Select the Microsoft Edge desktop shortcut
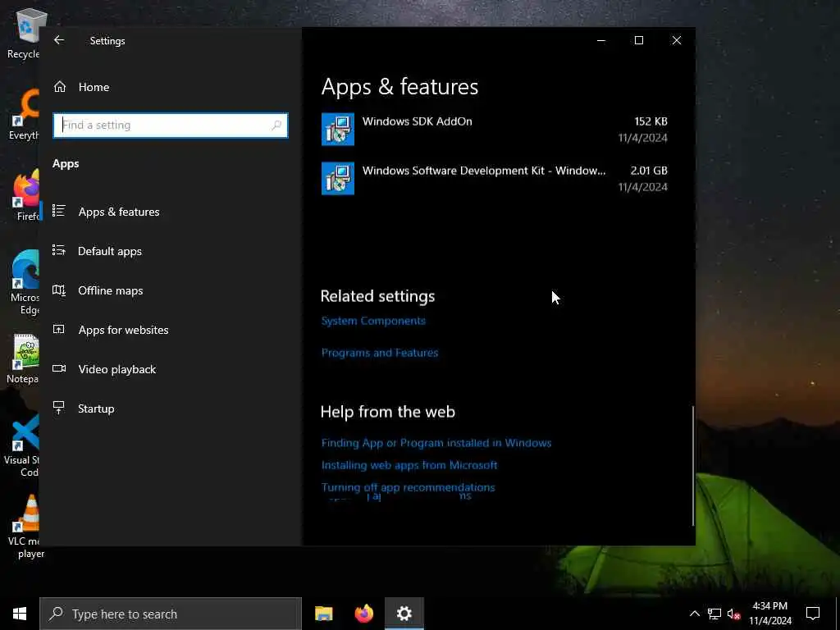The height and width of the screenshot is (630, 840). (24, 282)
